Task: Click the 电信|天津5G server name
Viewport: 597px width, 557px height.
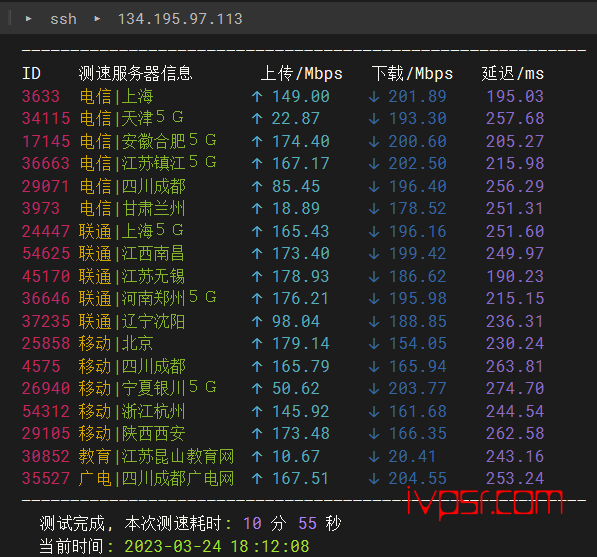Action: tap(131, 118)
